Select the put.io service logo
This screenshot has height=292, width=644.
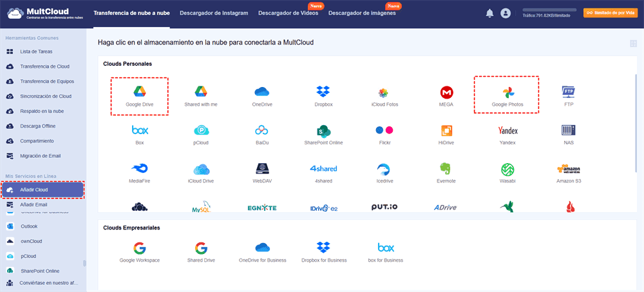[x=385, y=208]
